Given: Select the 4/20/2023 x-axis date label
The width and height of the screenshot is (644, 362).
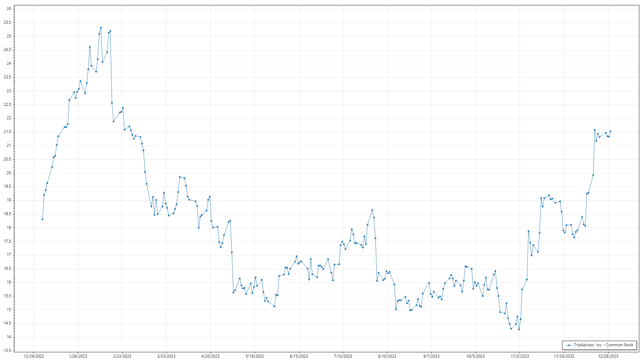Looking at the screenshot, I should point(210,356).
